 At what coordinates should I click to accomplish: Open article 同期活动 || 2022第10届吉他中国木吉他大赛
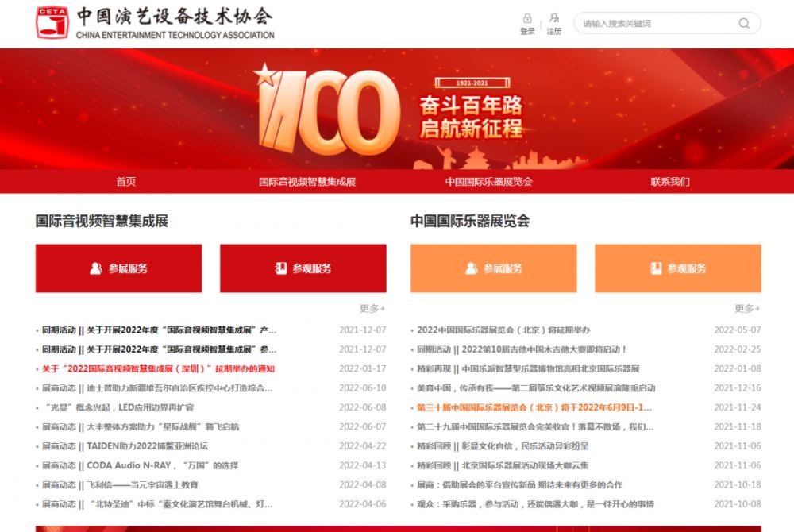[x=522, y=349]
